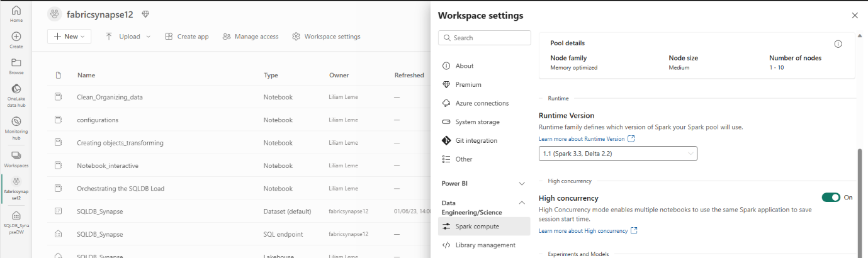This screenshot has width=868, height=258.
Task: Select fabricsynapse12 workspace icon in sidebar
Action: pos(16,181)
